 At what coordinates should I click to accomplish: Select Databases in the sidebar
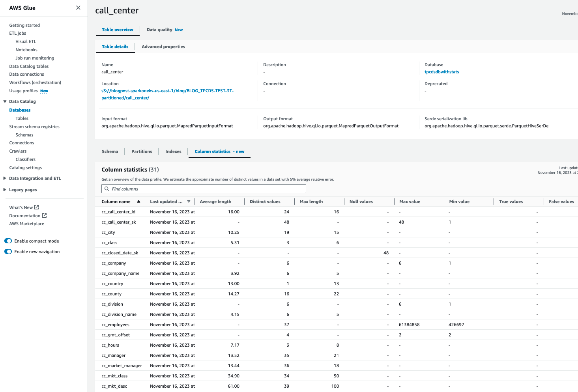coord(20,110)
